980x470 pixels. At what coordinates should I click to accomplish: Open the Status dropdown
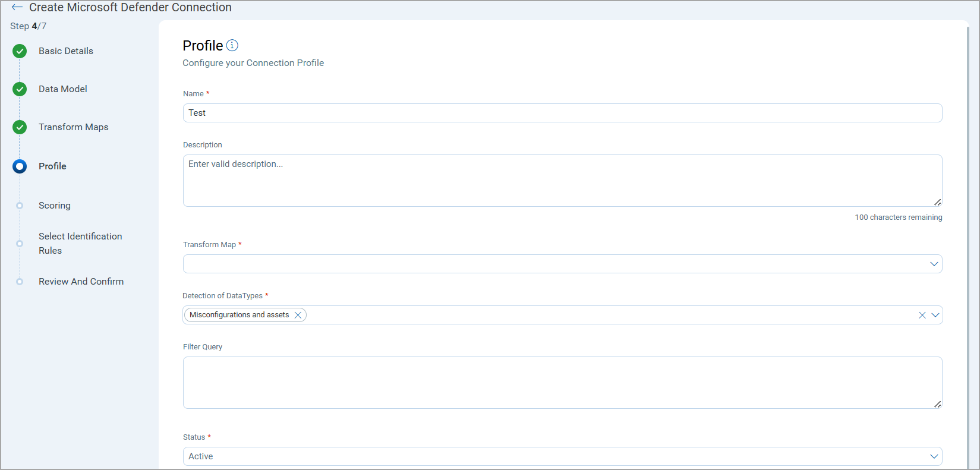pyautogui.click(x=562, y=456)
